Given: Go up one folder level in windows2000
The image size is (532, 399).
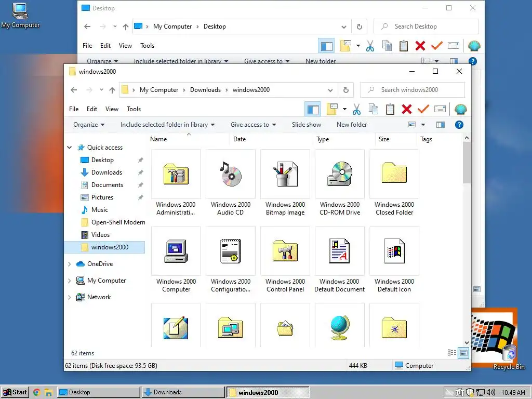Looking at the screenshot, I should pyautogui.click(x=112, y=90).
